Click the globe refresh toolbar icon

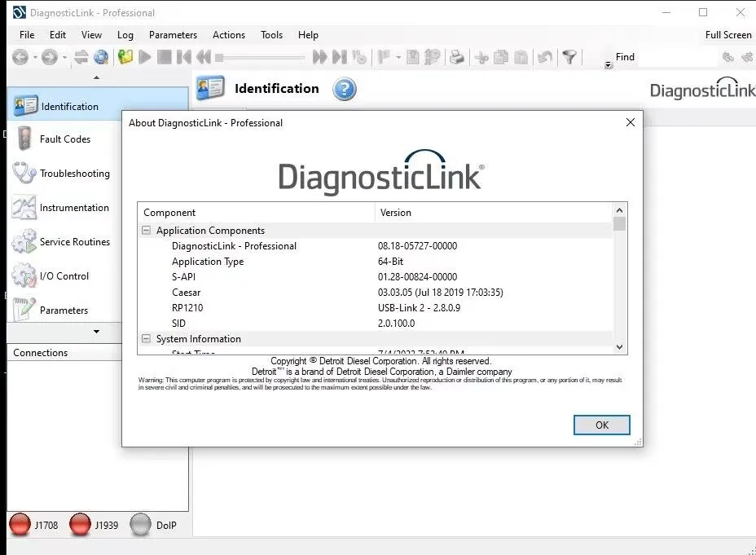(x=101, y=57)
